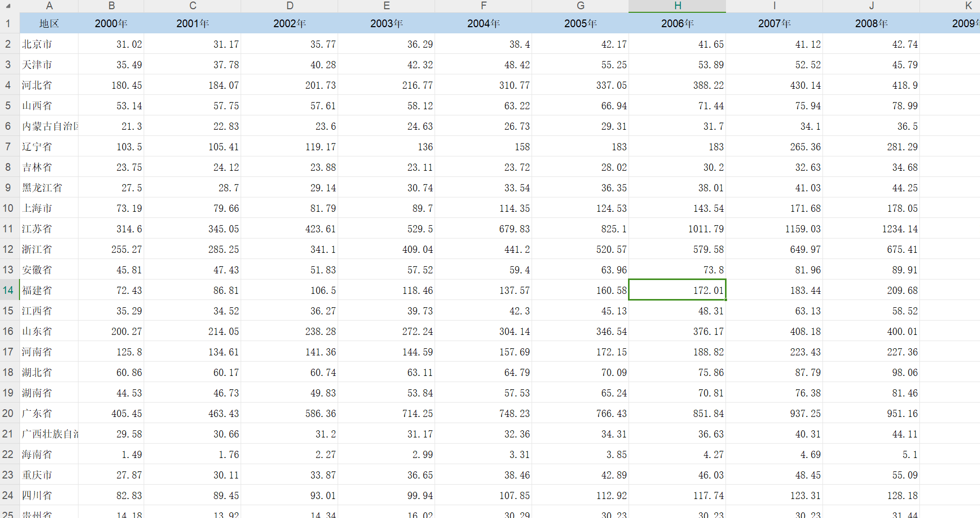Select the 上海市 region cell

click(x=49, y=208)
